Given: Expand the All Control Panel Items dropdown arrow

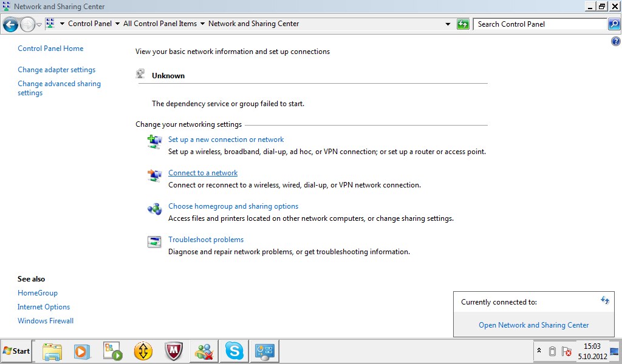Looking at the screenshot, I should (202, 24).
